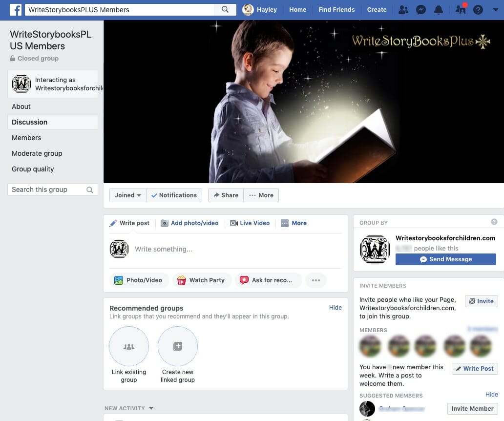Click the Create new linked group plus icon
Screen dimensions: 504x421
178,346
